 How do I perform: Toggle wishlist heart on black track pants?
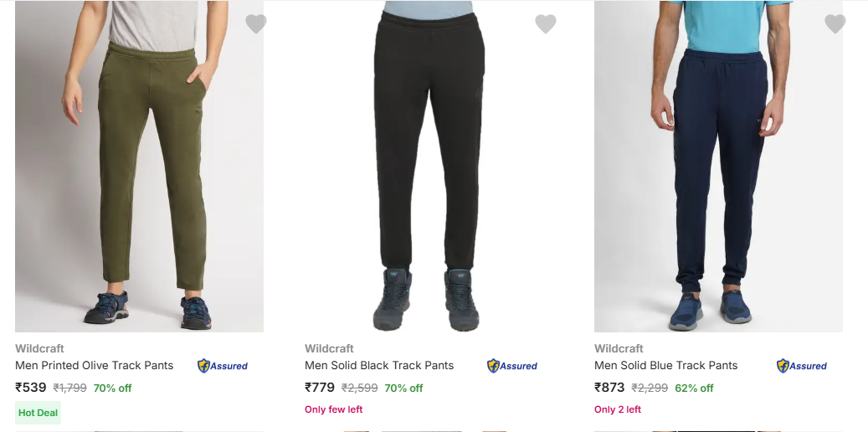click(x=546, y=24)
